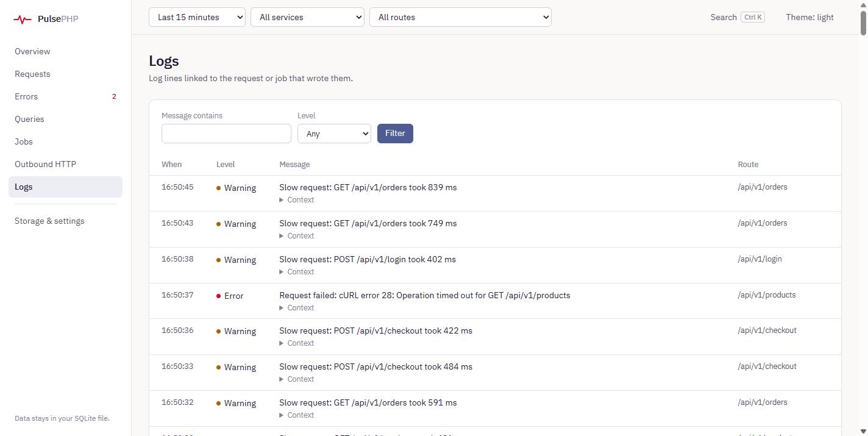This screenshot has width=868, height=436.
Task: Expand Context for the login 402 ms log
Action: coord(297,272)
